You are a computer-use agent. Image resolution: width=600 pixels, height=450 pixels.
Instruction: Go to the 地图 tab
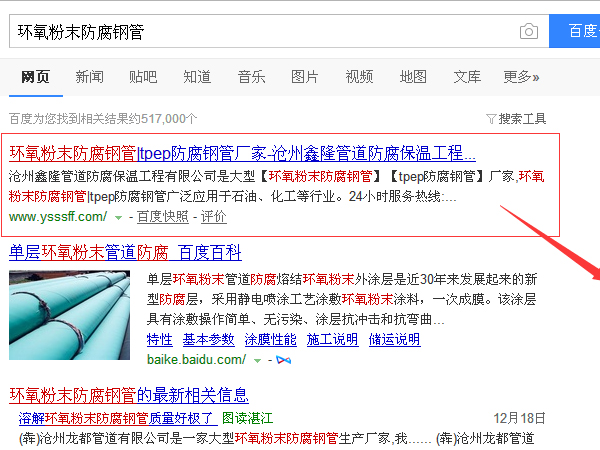pyautogui.click(x=413, y=77)
